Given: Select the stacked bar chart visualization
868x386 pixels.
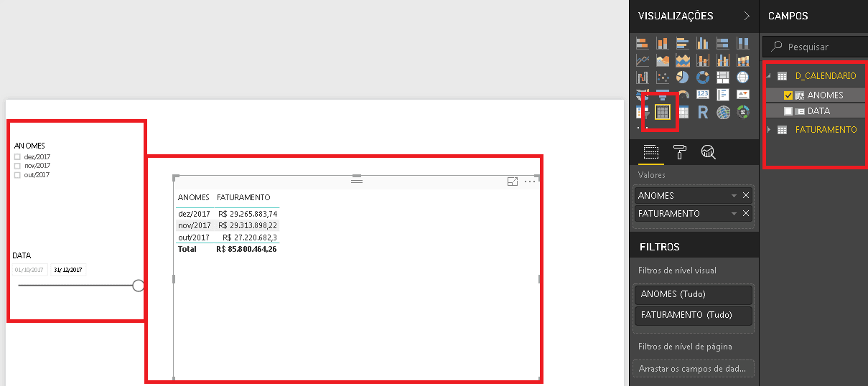Looking at the screenshot, I should [x=643, y=43].
